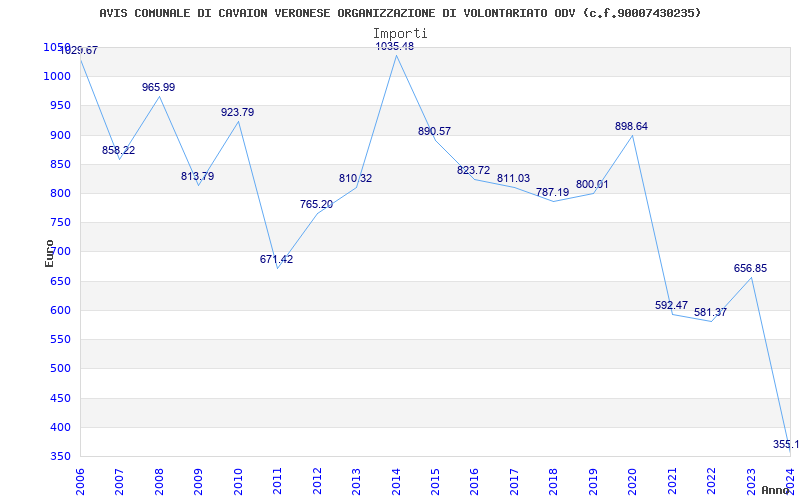Select the 810.32 data label
This screenshot has width=800, height=500.
tap(356, 179)
